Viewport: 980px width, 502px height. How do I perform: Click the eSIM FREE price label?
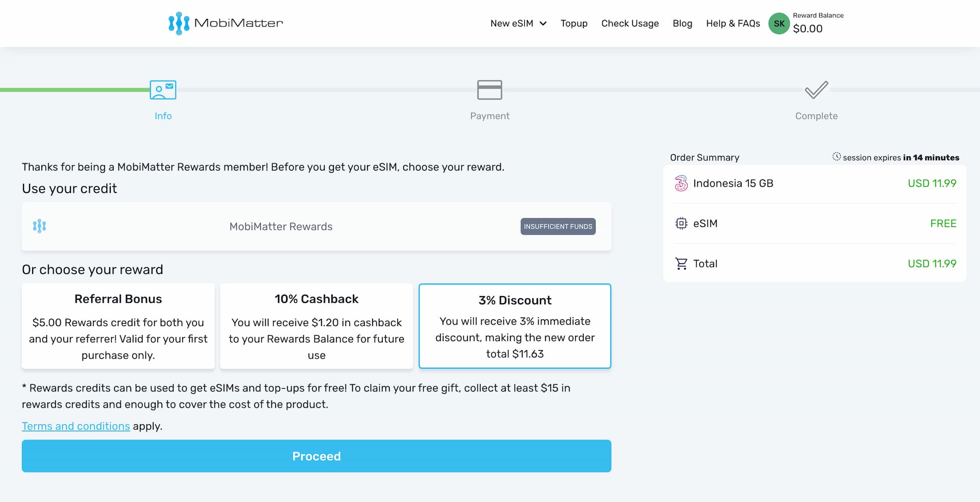(943, 223)
